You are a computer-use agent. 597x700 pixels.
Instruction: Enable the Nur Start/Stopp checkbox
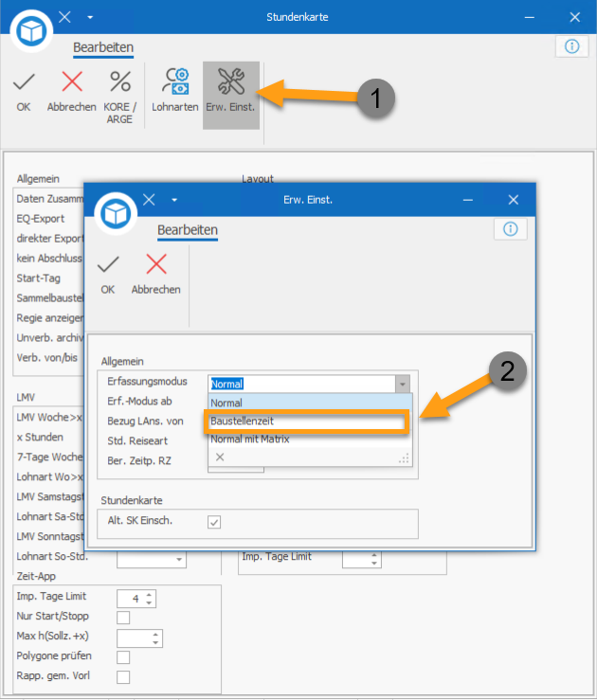pyautogui.click(x=123, y=618)
